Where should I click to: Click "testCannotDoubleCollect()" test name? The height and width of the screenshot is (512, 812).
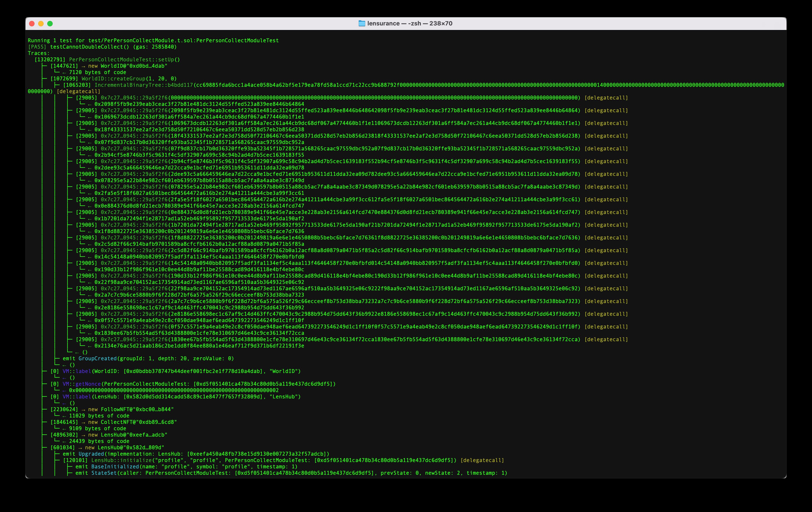[x=90, y=47]
